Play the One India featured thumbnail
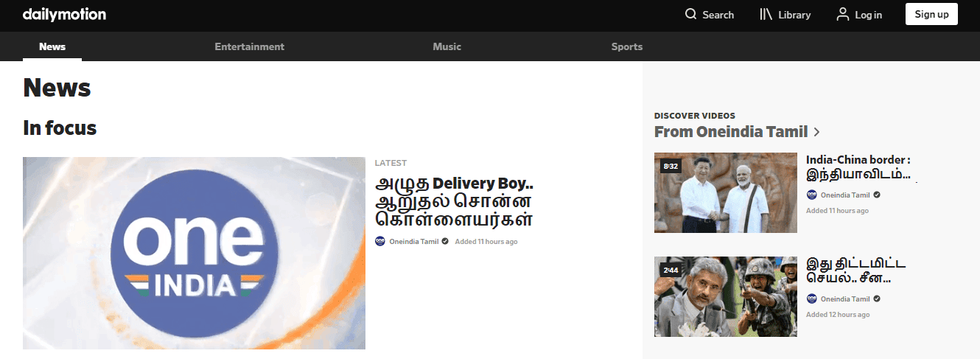The height and width of the screenshot is (359, 980). pos(194,253)
